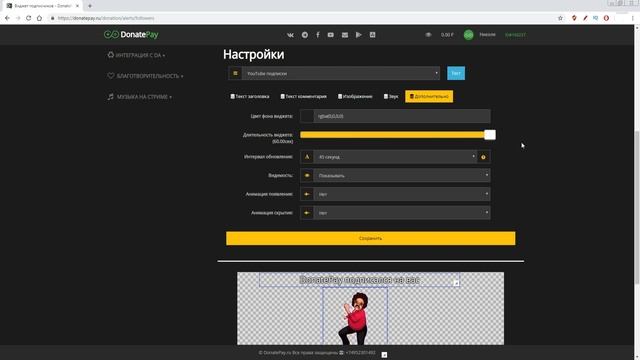
Task: Open Видимость dropdown showing Показывать
Action: coord(402,176)
